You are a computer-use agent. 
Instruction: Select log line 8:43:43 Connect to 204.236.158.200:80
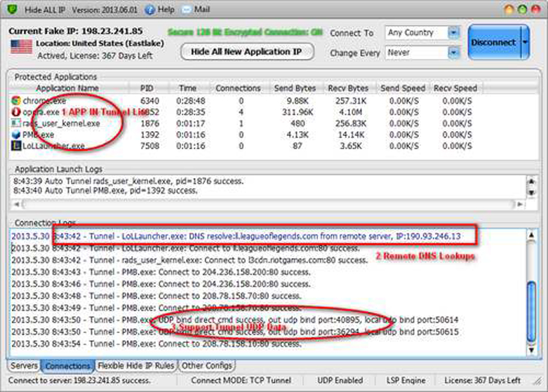(x=161, y=272)
